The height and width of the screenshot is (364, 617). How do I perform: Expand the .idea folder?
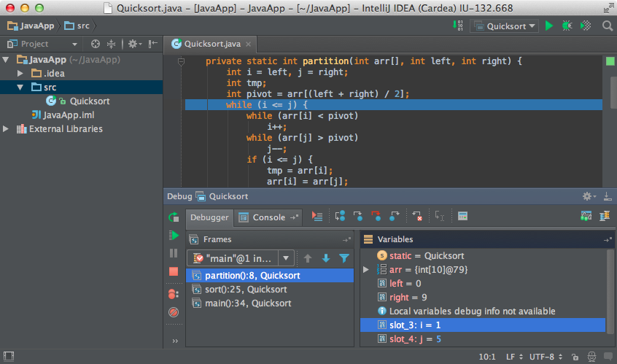click(20, 74)
